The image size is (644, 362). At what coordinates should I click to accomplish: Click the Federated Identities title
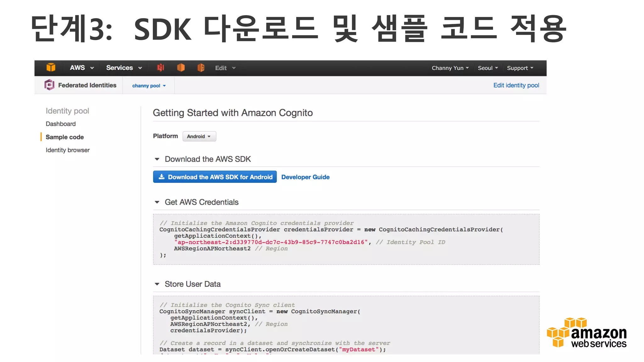pyautogui.click(x=87, y=85)
